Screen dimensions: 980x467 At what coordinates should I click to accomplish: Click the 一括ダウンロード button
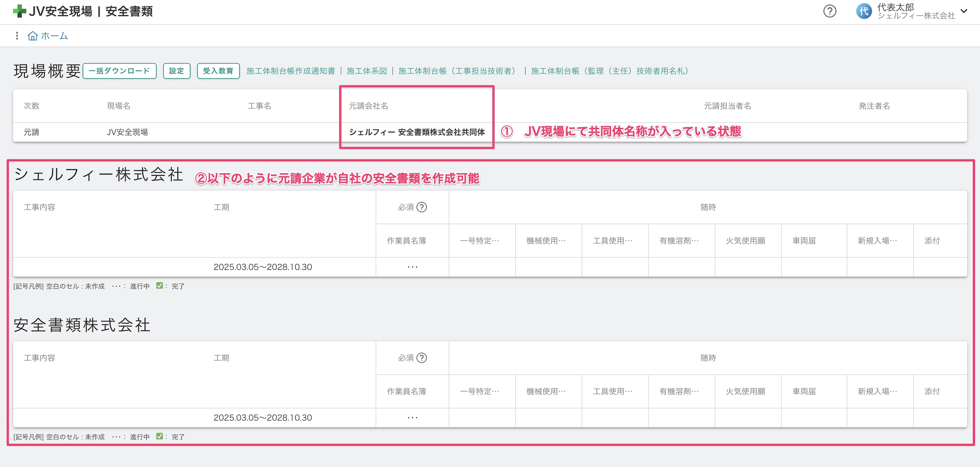pos(119,71)
